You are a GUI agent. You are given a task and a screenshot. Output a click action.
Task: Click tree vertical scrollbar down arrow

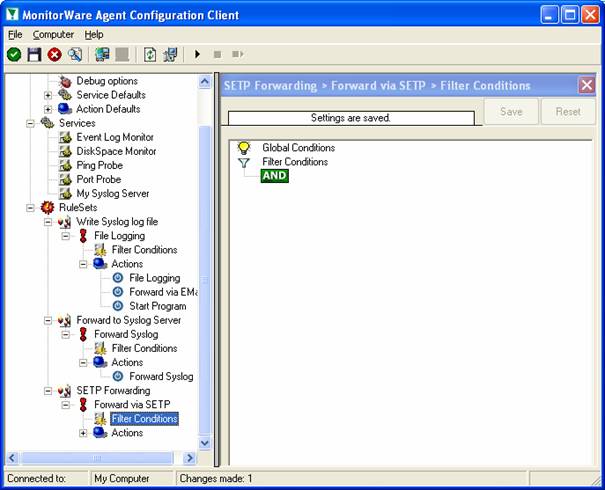pyautogui.click(x=204, y=443)
